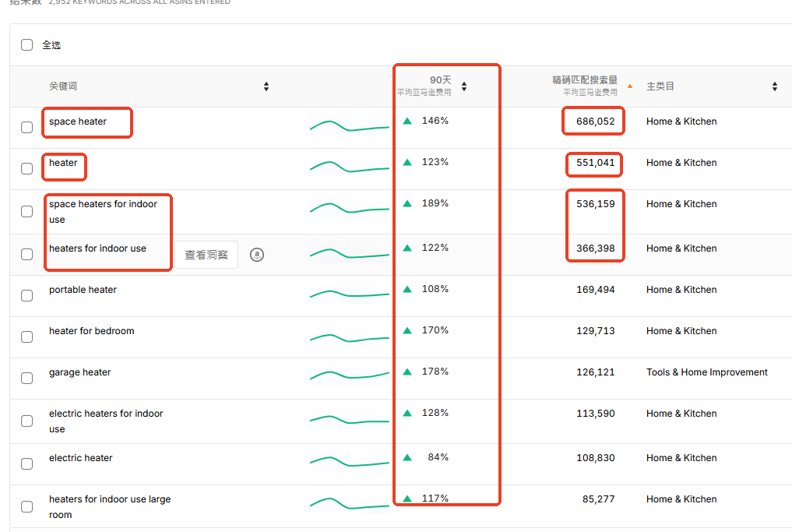Viewport: 792px width, 532px height.
Task: View sparkline chart for garage heater
Action: coord(350,375)
